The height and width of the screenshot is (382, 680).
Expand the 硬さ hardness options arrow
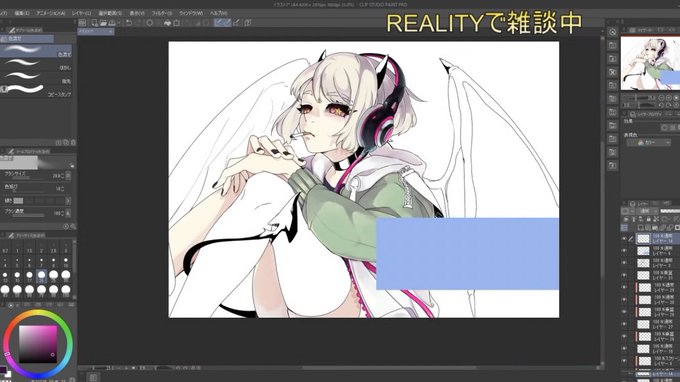[x=68, y=201]
